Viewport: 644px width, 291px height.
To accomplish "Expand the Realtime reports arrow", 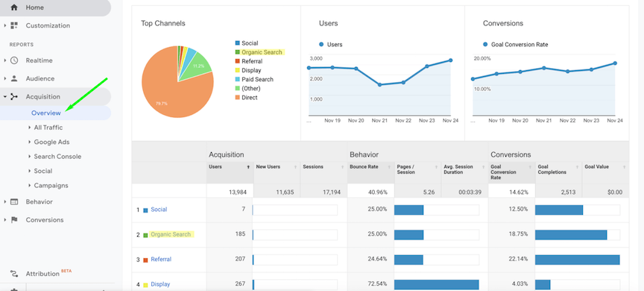I will pos(4,60).
